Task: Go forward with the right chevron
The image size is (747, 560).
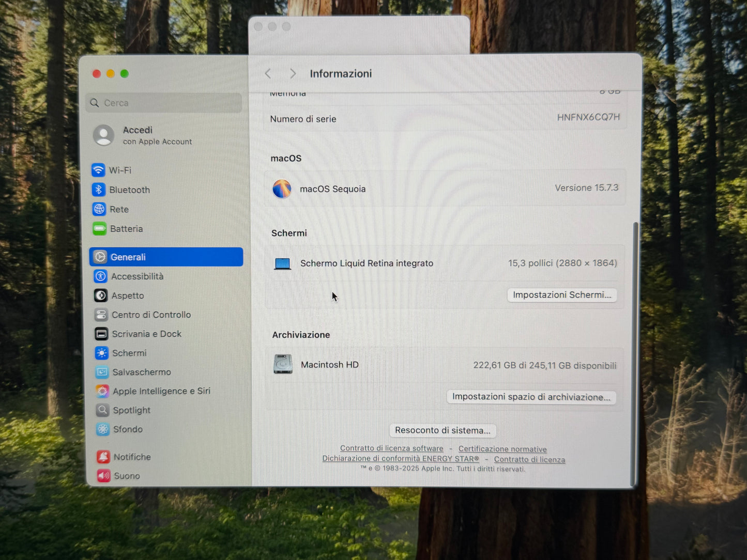Action: 293,74
